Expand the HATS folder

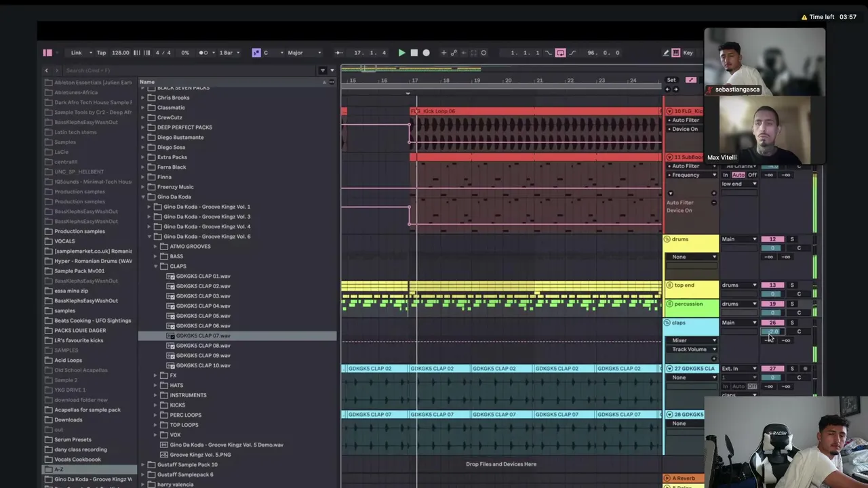click(x=155, y=385)
